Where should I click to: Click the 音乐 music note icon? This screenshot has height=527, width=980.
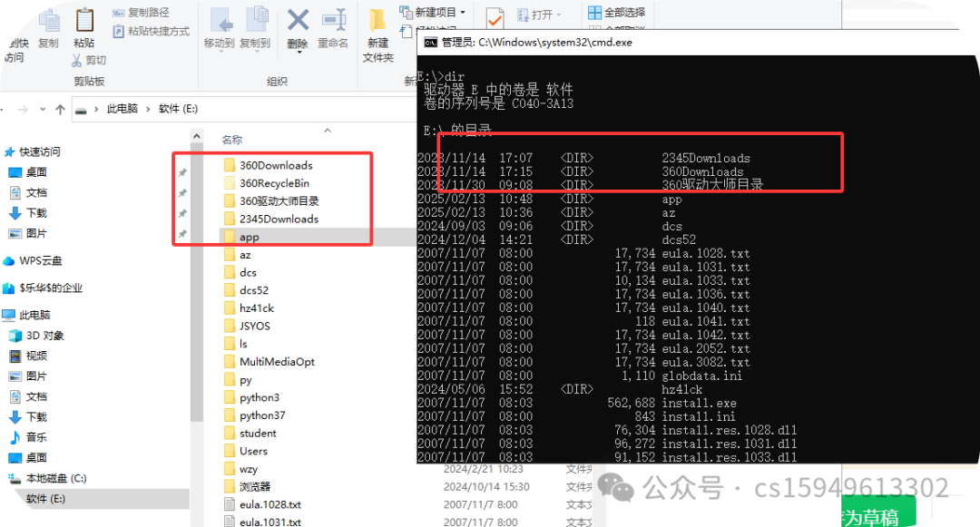click(15, 437)
